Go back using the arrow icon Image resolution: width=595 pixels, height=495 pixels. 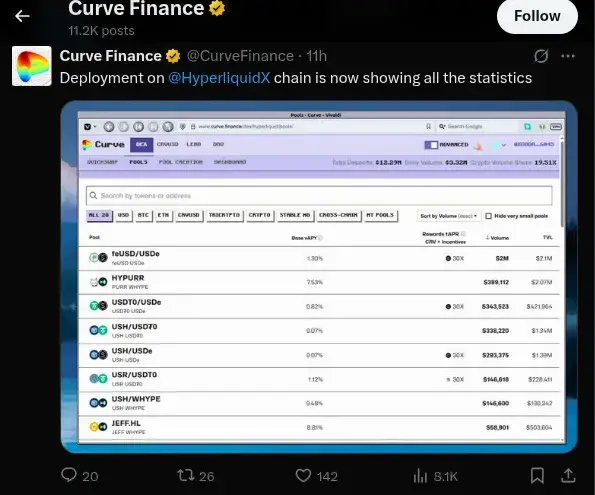pos(22,16)
